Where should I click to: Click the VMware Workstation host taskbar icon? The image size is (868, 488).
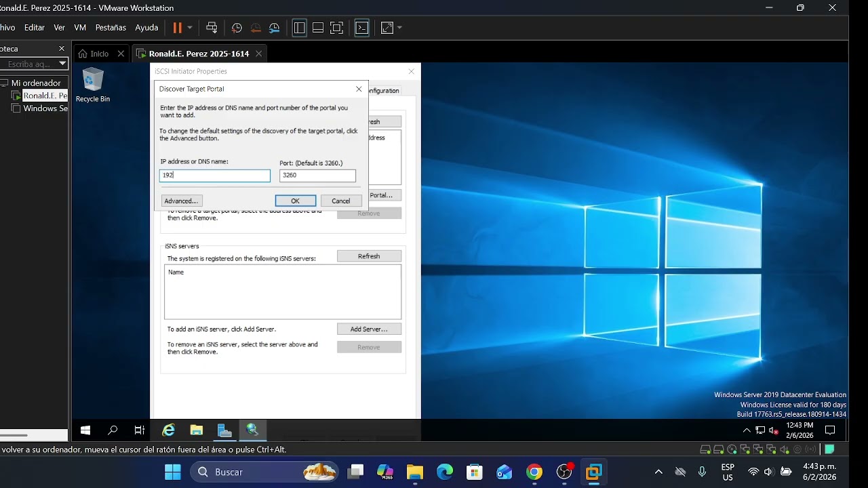[x=594, y=472]
